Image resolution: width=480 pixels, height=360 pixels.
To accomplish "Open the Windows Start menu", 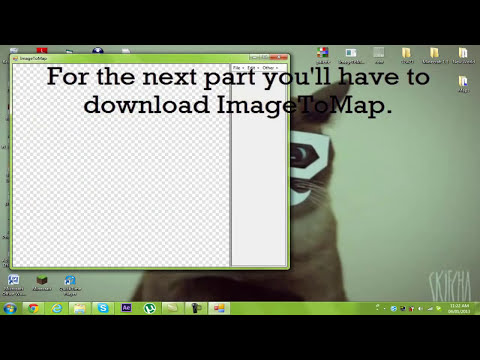I will (x=10, y=308).
